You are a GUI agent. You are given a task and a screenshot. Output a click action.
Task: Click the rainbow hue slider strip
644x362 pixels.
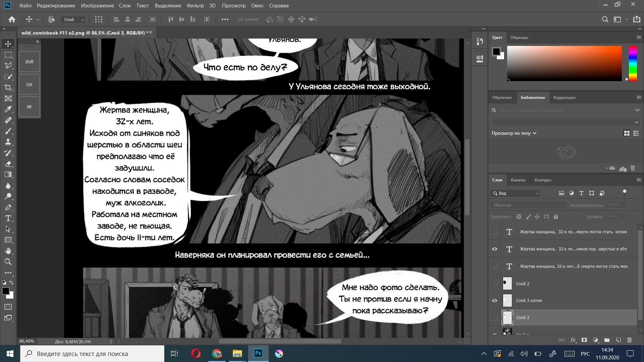click(x=633, y=63)
